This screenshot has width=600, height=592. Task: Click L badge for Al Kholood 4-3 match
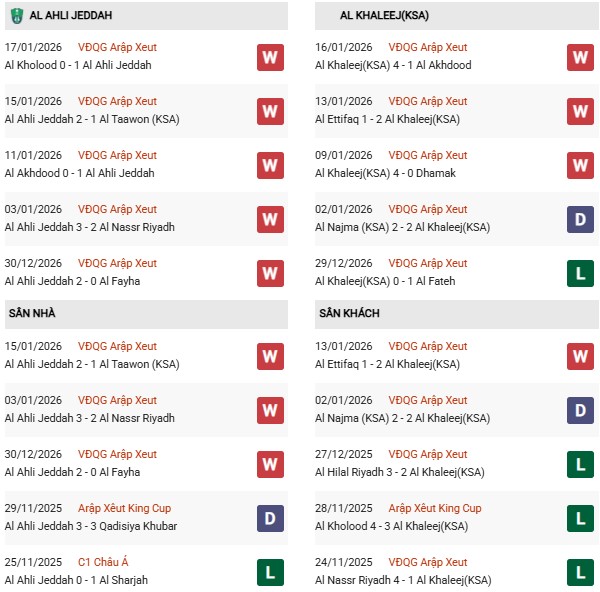click(x=580, y=518)
